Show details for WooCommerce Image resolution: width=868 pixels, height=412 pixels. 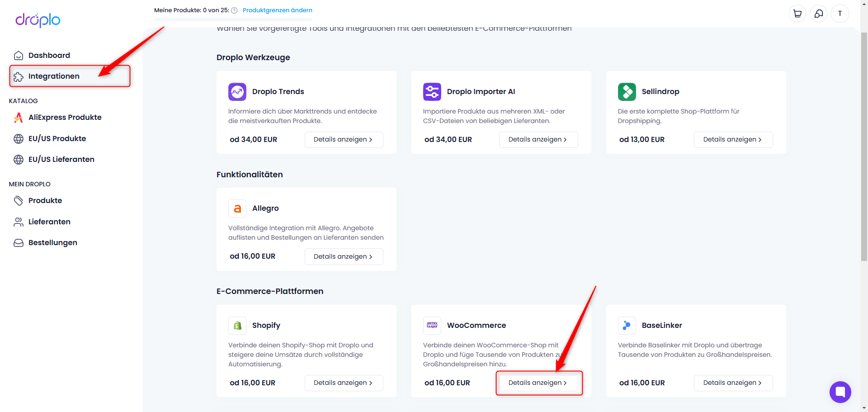pos(538,383)
